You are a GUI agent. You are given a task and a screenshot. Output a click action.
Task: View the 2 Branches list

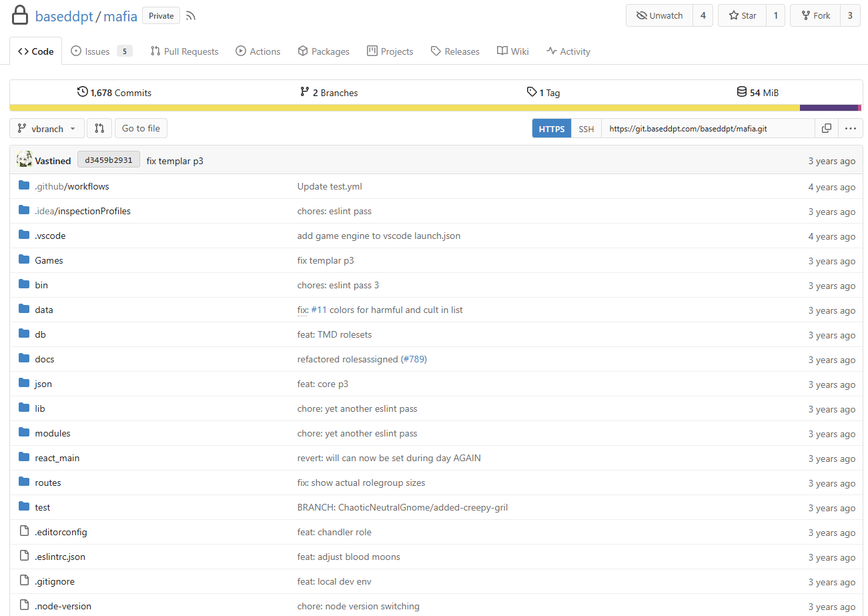coord(329,93)
